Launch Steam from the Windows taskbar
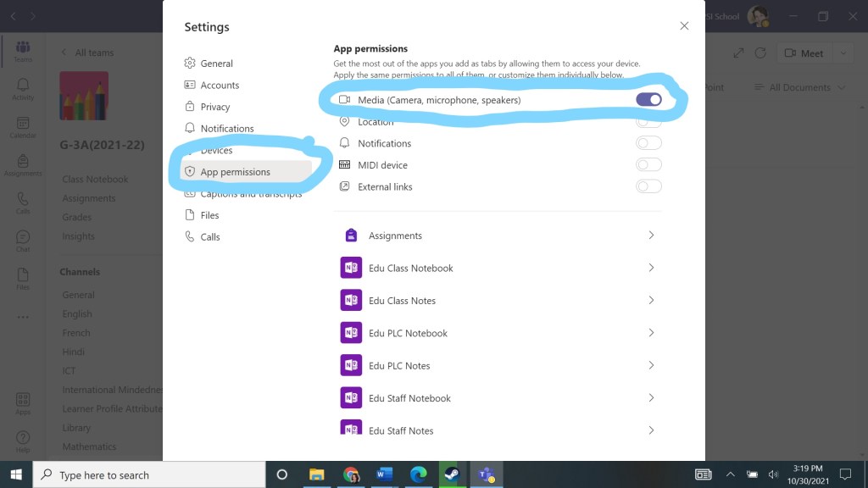Image resolution: width=868 pixels, height=488 pixels. pos(450,474)
